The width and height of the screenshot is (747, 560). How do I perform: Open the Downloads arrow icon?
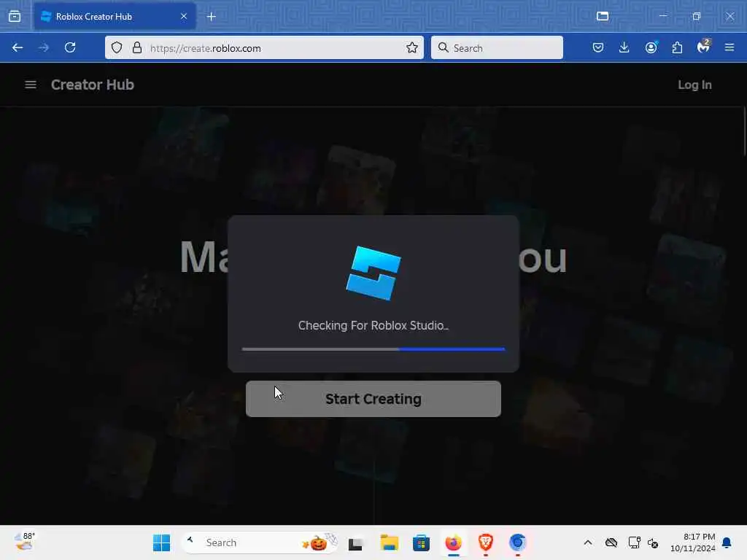(624, 47)
